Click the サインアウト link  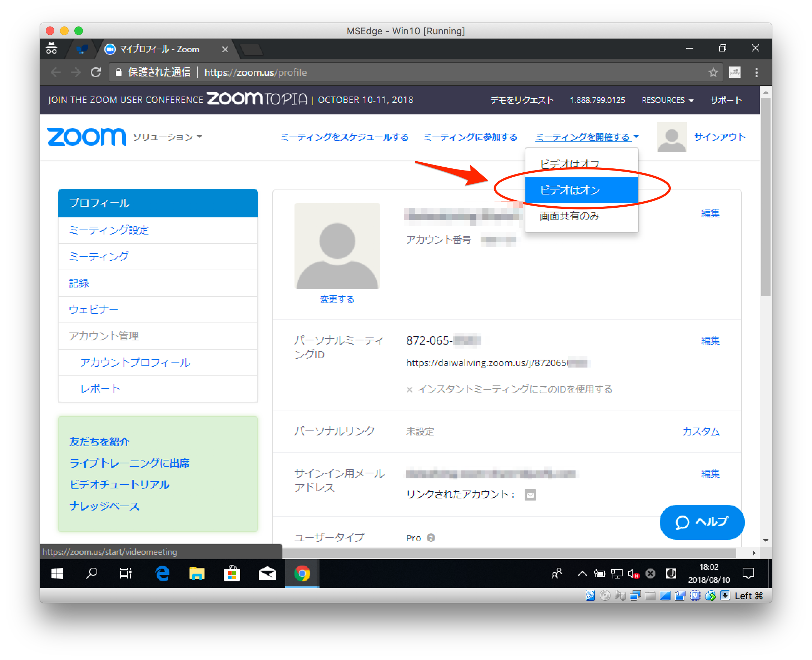coord(719,137)
